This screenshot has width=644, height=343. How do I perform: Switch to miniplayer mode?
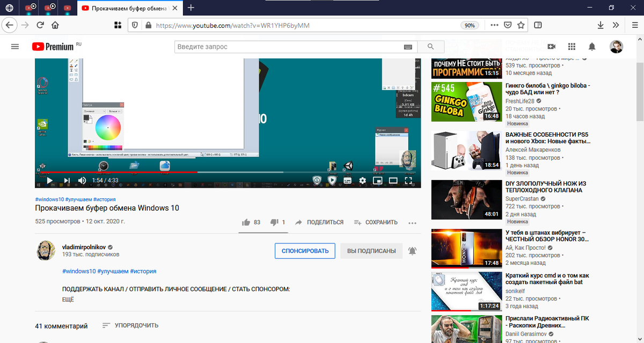(377, 181)
